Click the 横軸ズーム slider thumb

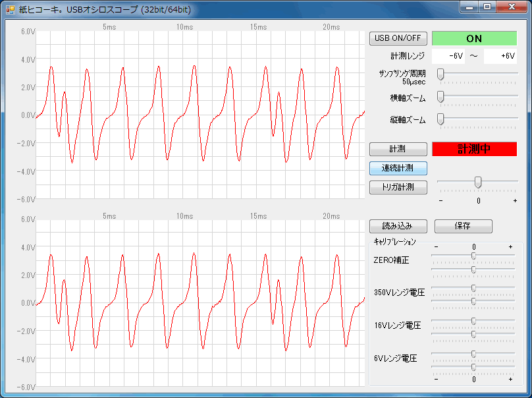click(x=440, y=97)
